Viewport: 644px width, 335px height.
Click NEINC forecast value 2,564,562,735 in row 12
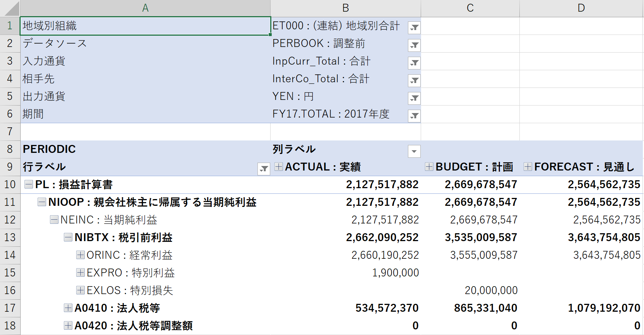pos(607,220)
